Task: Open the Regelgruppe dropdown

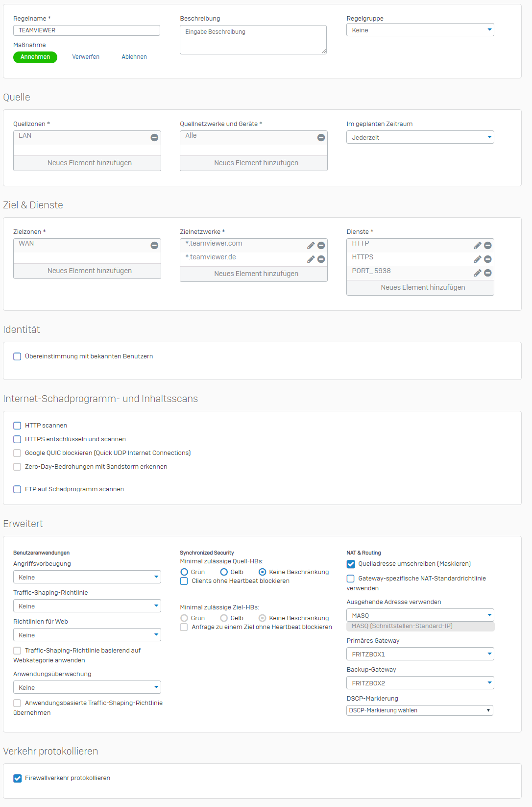Action: (420, 30)
